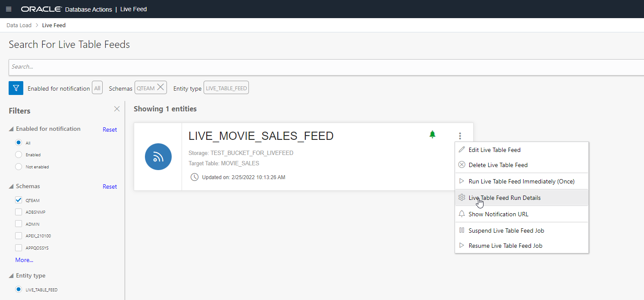644x300 pixels.
Task: Choose Delete Live Table Feed
Action: pyautogui.click(x=498, y=165)
